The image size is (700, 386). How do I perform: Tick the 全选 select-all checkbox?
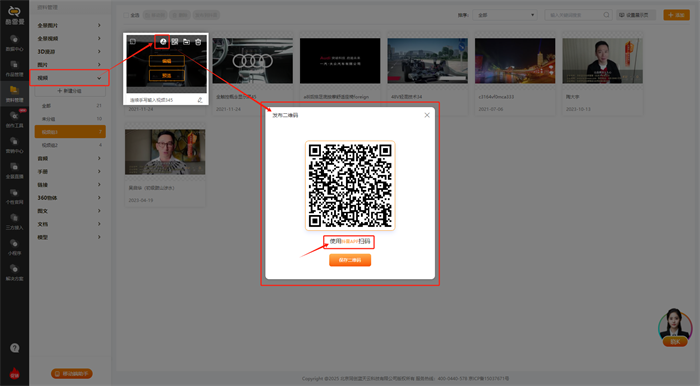(x=126, y=15)
